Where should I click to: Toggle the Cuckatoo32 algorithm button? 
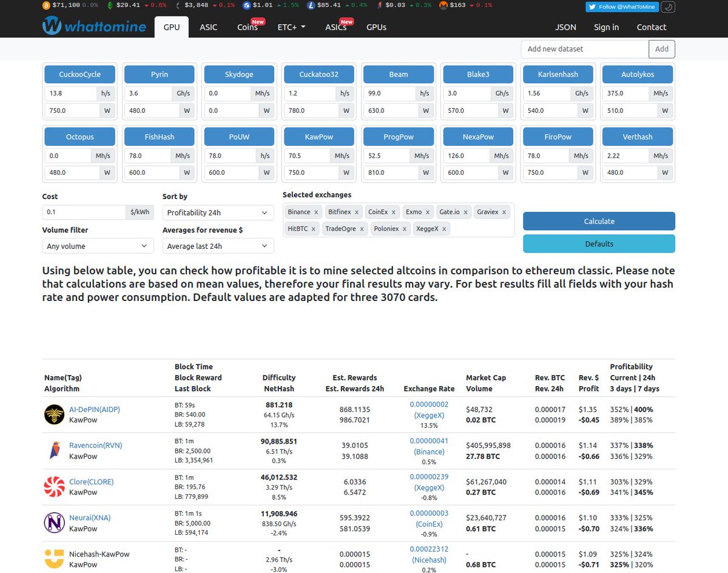(318, 74)
